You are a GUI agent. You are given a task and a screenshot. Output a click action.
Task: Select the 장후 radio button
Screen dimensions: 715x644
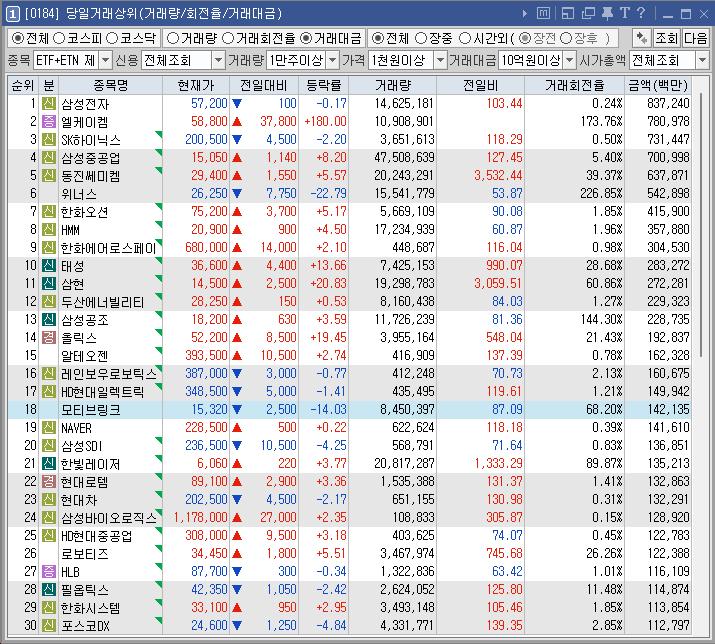(566, 38)
